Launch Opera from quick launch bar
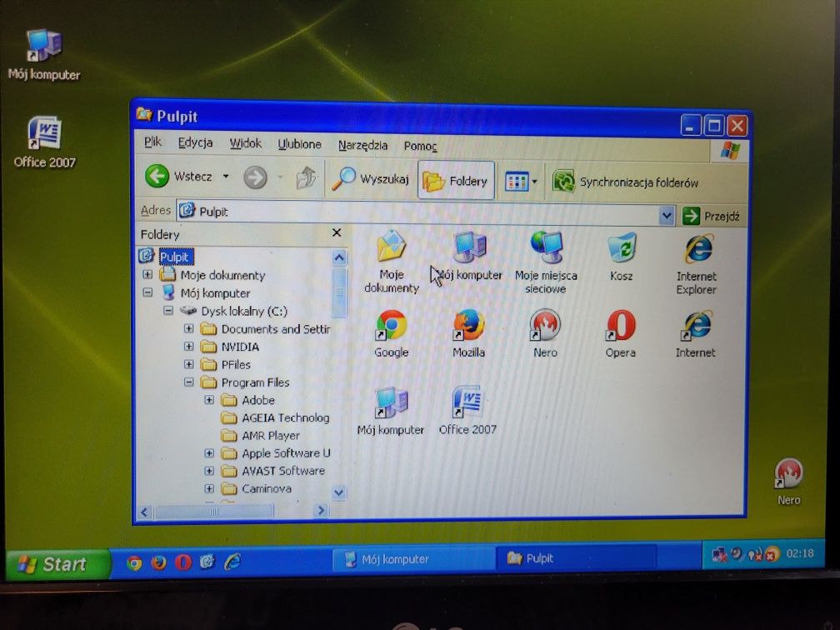The width and height of the screenshot is (840, 630). click(x=182, y=562)
